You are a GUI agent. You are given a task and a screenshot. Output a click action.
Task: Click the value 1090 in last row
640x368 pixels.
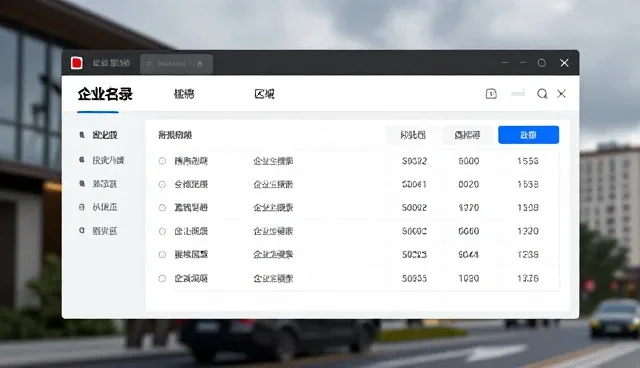click(x=469, y=279)
